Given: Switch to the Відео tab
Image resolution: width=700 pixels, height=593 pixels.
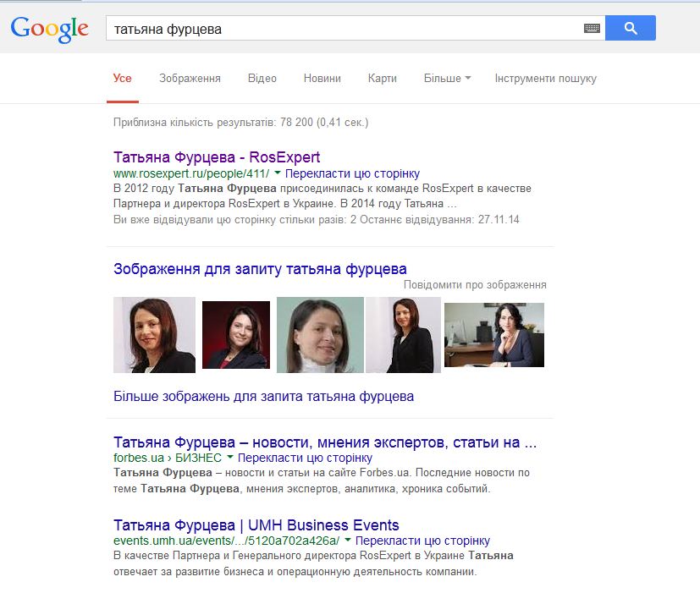Looking at the screenshot, I should click(x=262, y=79).
